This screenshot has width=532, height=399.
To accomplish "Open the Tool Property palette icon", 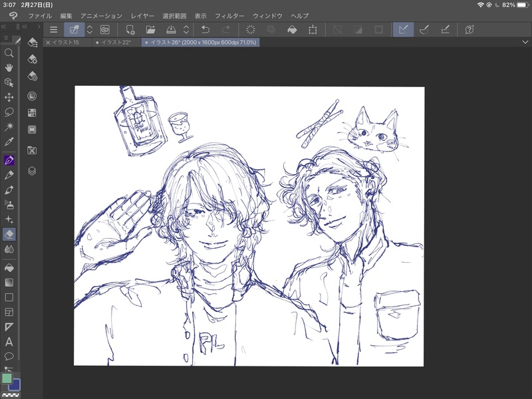I will coord(32,59).
